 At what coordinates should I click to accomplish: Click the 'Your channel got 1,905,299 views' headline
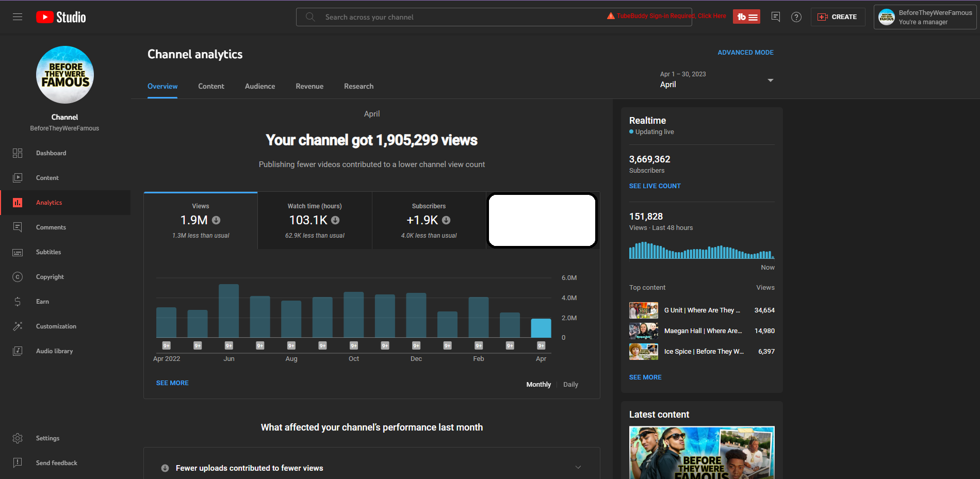click(x=372, y=140)
